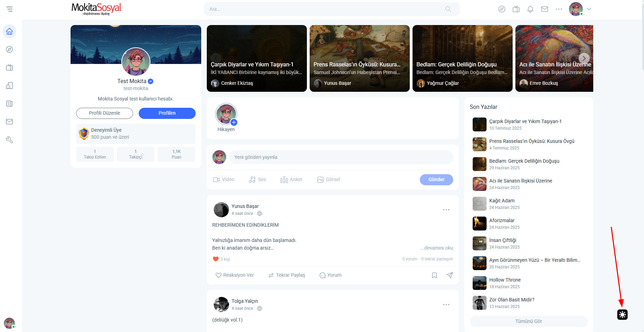644x332 pixels.
Task: Open the hamburger menu icon
Action: pos(9,9)
